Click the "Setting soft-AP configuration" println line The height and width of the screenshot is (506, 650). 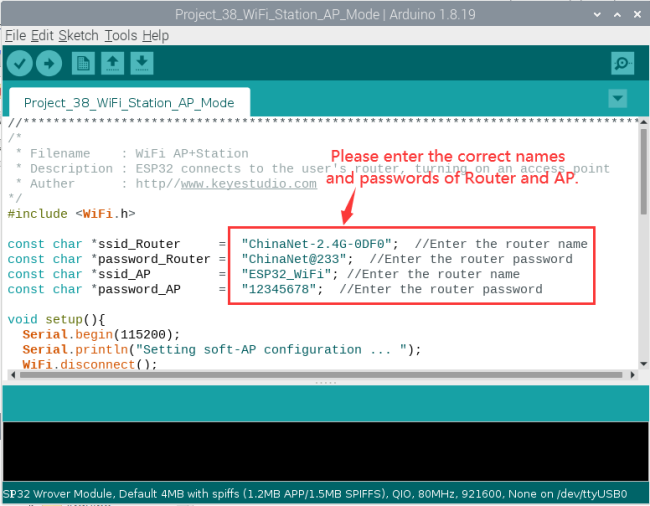click(x=222, y=349)
